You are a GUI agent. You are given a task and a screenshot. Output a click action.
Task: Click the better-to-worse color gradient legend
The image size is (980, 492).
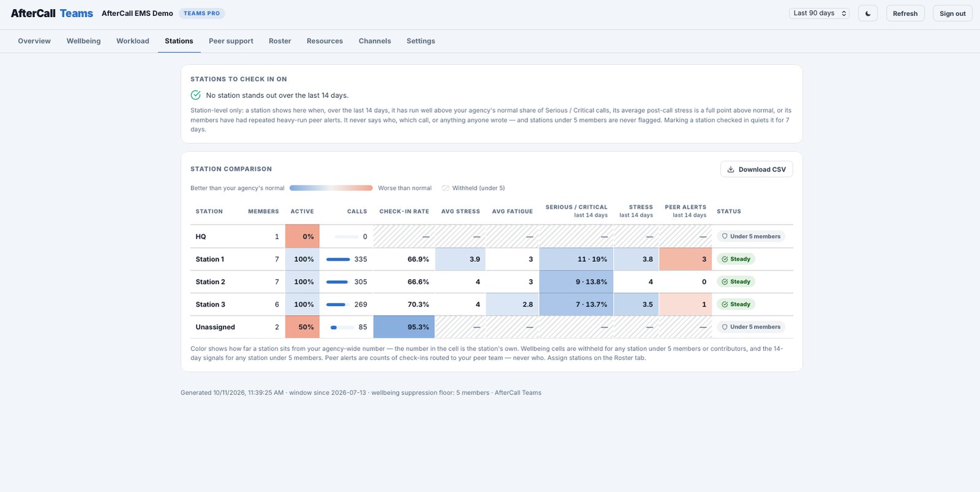331,188
